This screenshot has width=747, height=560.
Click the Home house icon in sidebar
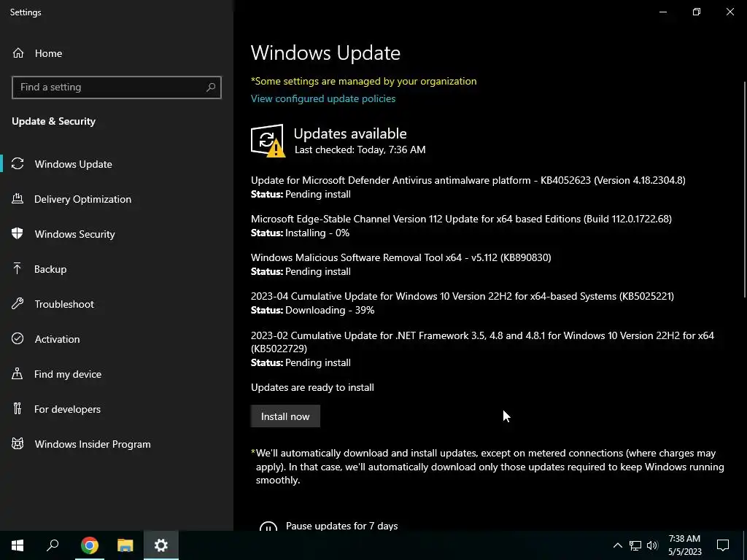click(18, 53)
